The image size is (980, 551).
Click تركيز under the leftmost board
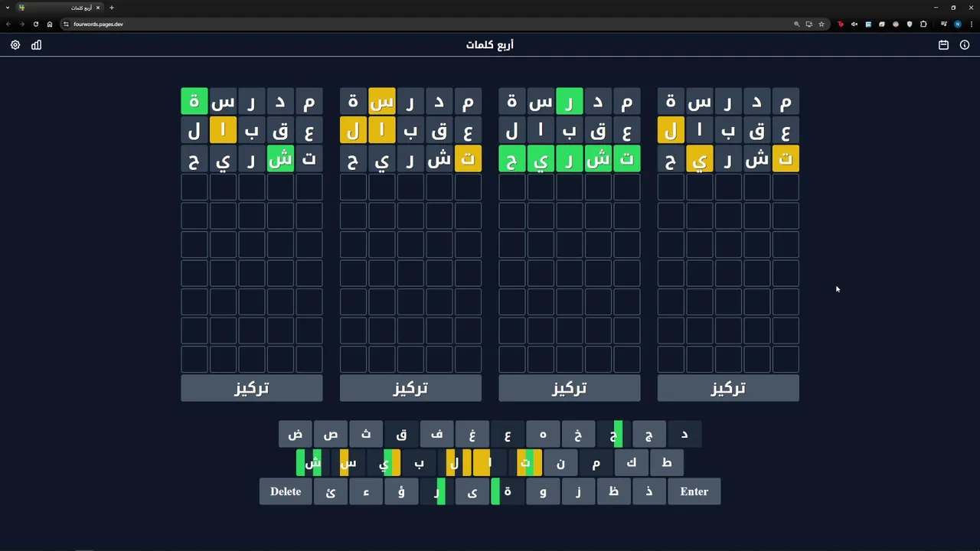(252, 388)
